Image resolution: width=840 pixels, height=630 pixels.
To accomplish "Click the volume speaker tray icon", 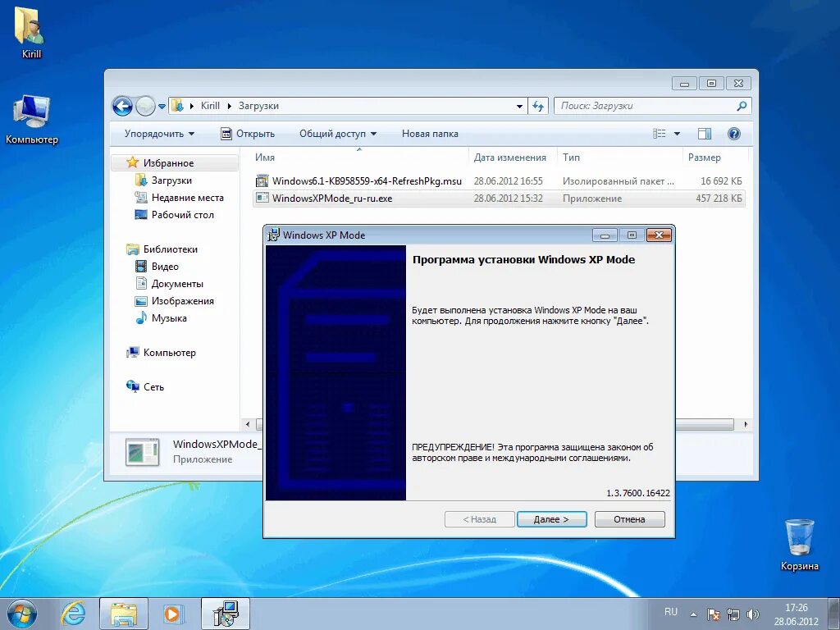I will [x=753, y=614].
